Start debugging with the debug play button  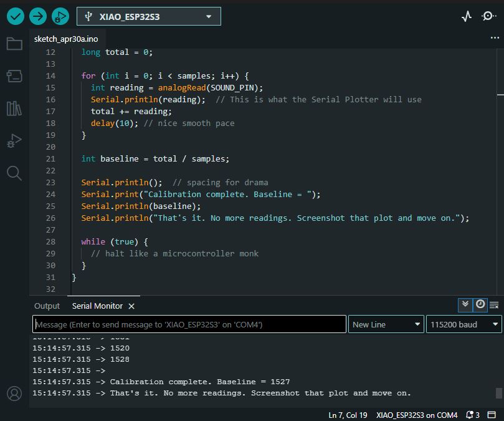pyautogui.click(x=60, y=16)
